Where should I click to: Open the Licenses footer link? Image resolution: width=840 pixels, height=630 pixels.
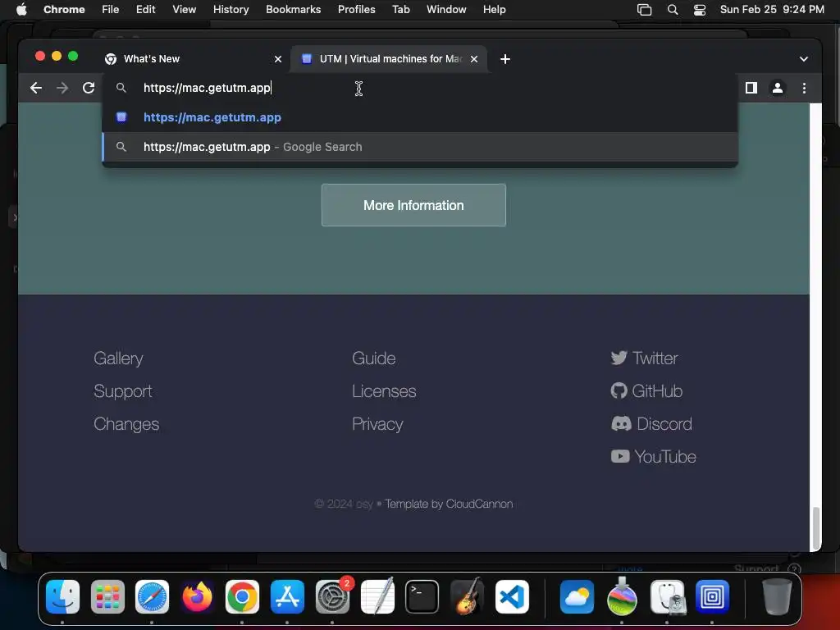tap(384, 391)
